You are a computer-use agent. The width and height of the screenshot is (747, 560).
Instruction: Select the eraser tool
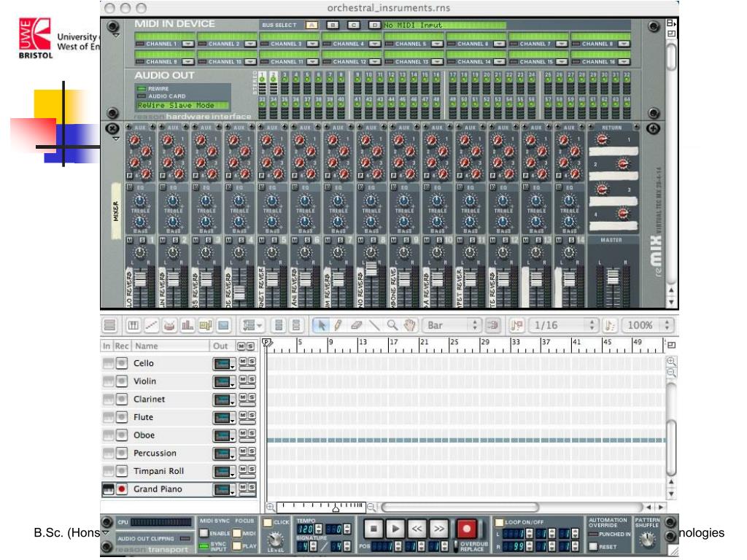click(356, 325)
